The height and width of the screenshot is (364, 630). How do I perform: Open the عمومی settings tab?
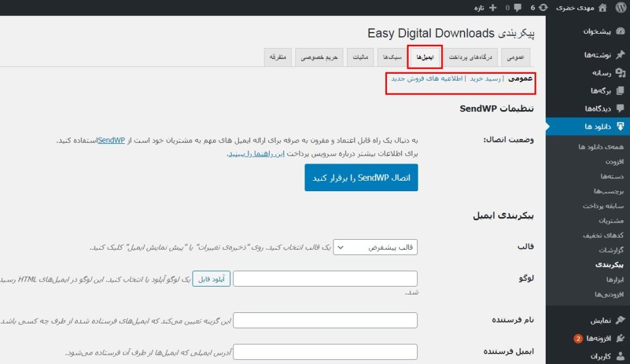pyautogui.click(x=516, y=57)
